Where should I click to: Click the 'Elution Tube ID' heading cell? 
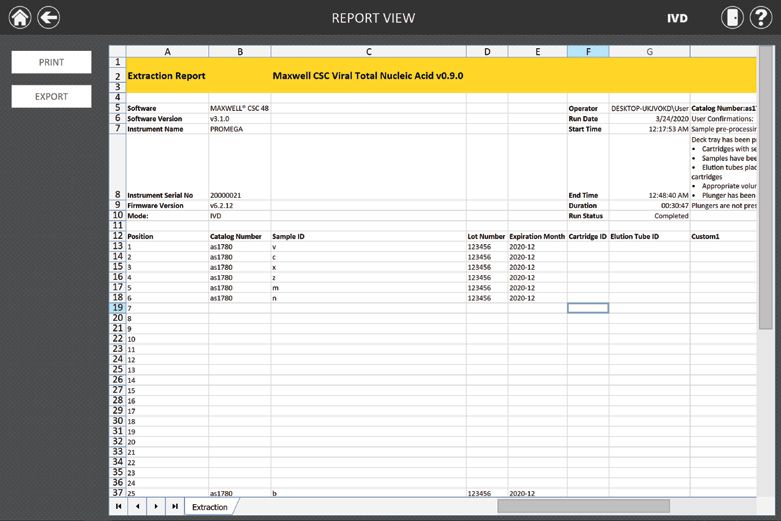click(650, 237)
